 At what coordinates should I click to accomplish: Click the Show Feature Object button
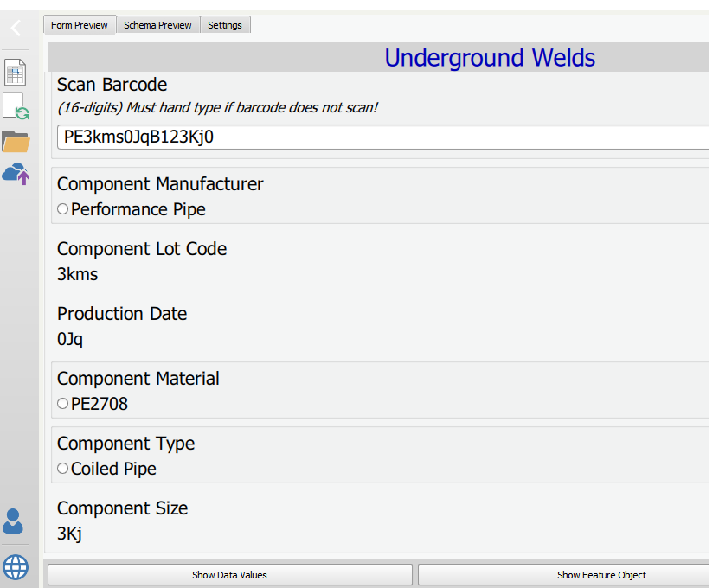pos(564,575)
